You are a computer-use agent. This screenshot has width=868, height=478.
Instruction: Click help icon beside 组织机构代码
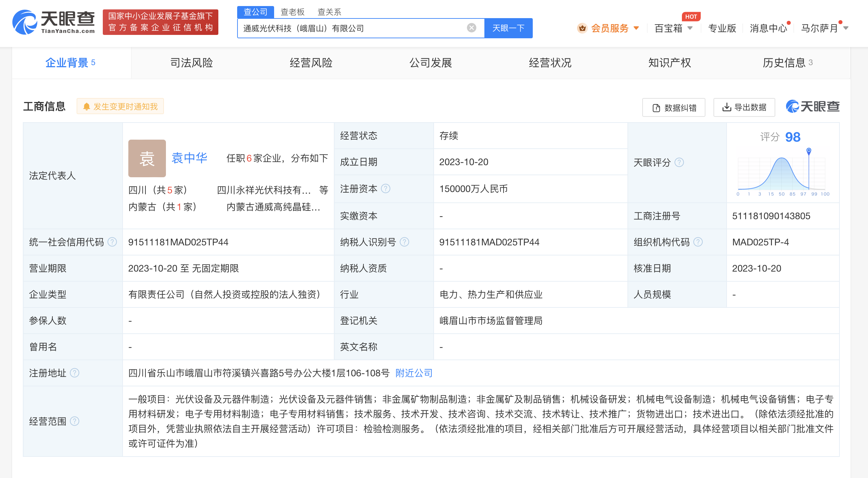(698, 242)
